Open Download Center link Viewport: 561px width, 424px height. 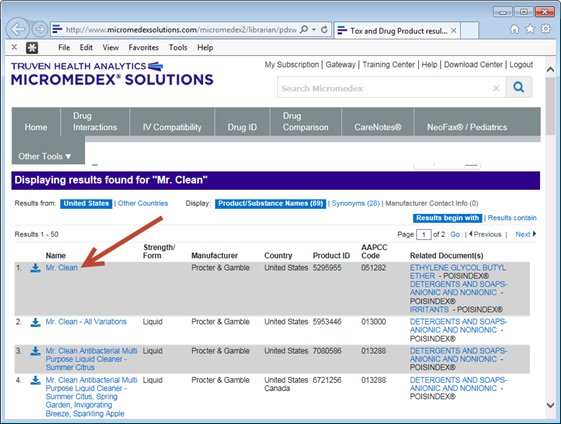coord(473,64)
